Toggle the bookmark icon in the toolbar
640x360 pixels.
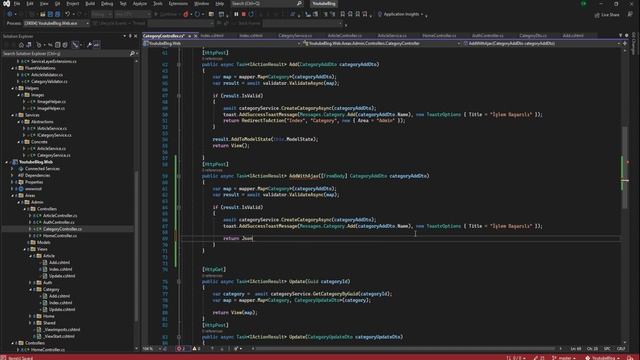point(342,14)
